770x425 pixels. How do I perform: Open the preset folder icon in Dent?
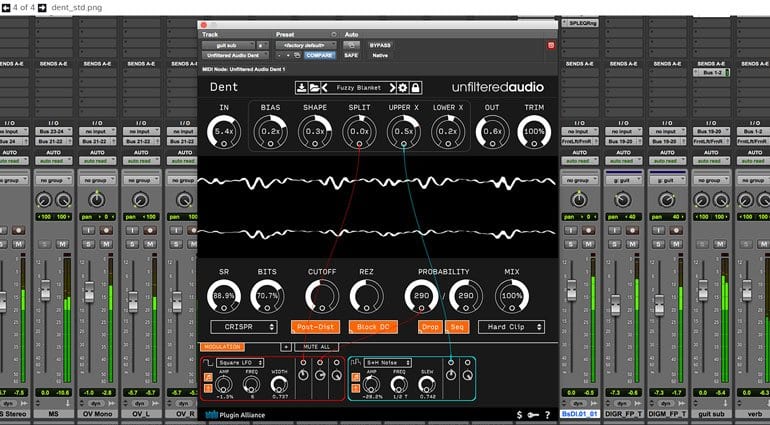(x=313, y=88)
